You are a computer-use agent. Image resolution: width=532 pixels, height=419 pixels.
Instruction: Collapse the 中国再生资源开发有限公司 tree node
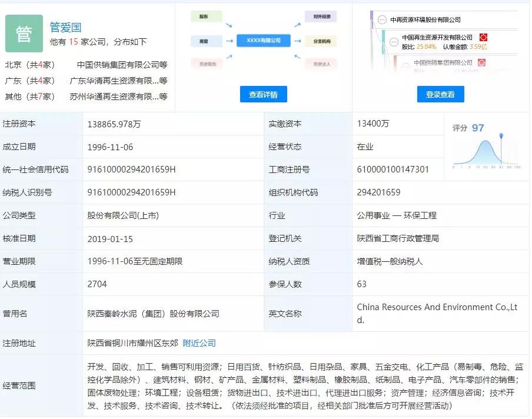pyautogui.click(x=394, y=41)
